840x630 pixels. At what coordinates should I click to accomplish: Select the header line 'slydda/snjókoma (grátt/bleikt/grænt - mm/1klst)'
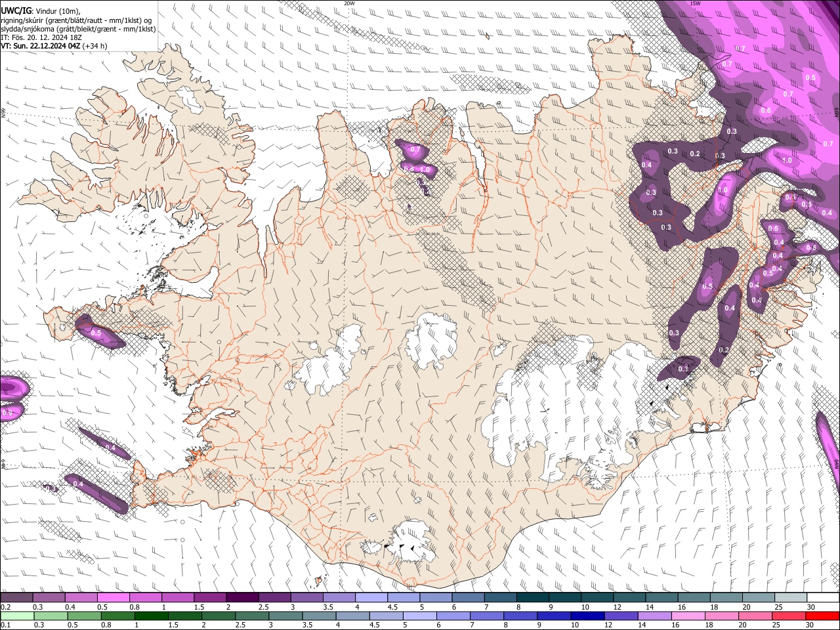pos(78,29)
